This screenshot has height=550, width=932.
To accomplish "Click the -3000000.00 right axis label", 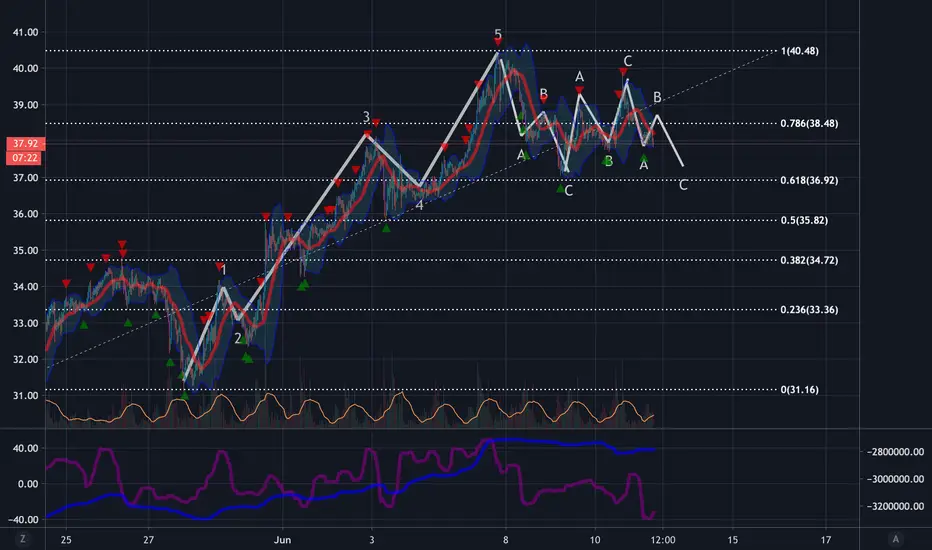I will [x=895, y=479].
